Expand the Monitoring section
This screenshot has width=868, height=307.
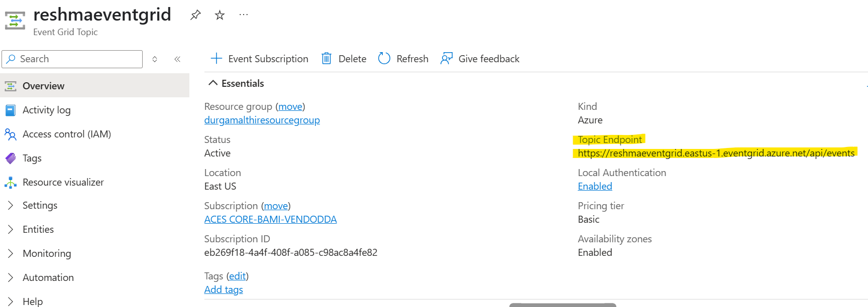click(94, 253)
